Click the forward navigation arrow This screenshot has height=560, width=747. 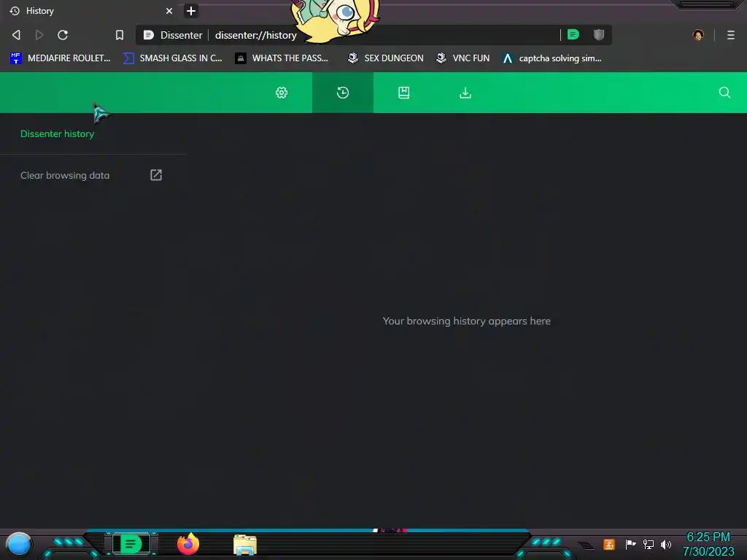(39, 35)
